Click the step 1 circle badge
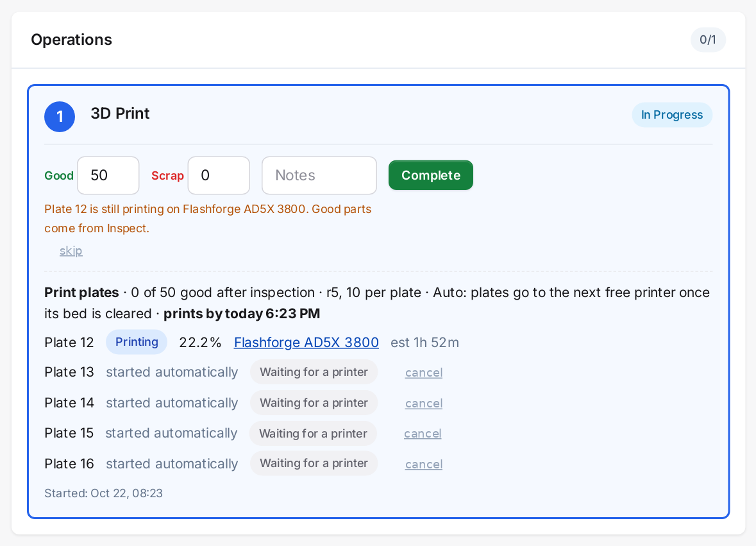 click(x=60, y=117)
